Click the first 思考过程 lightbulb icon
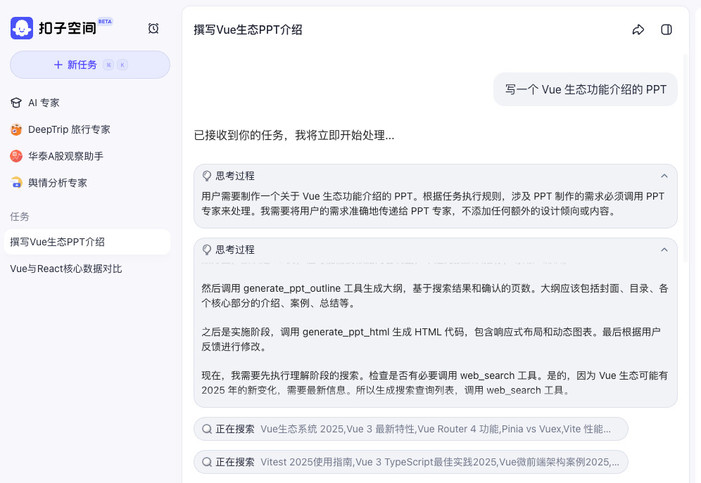This screenshot has width=701, height=483. pyautogui.click(x=207, y=176)
